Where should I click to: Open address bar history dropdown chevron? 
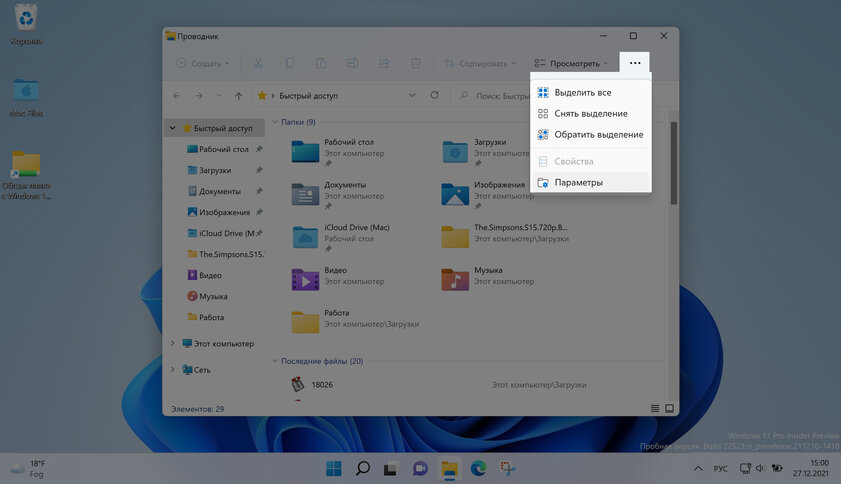[x=412, y=95]
